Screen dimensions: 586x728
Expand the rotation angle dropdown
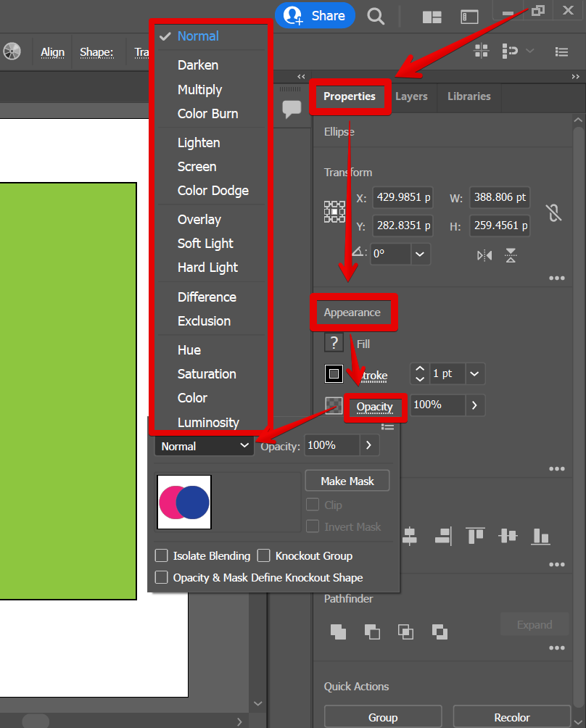[x=421, y=255]
